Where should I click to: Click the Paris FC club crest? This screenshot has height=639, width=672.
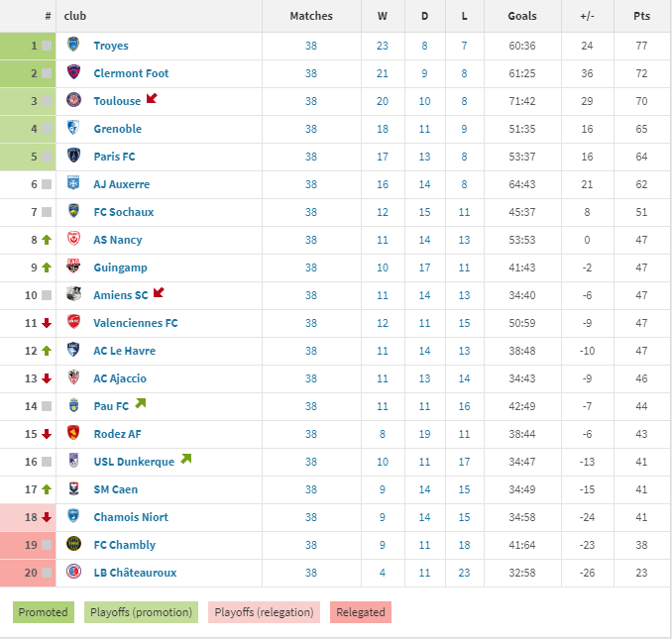click(73, 156)
